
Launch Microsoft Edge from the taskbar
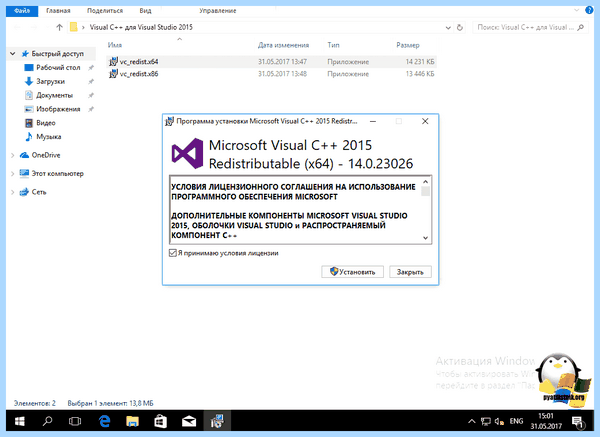(x=104, y=421)
